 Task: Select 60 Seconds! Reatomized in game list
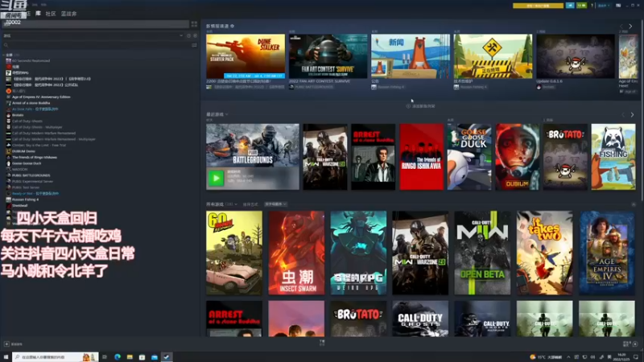(x=31, y=61)
